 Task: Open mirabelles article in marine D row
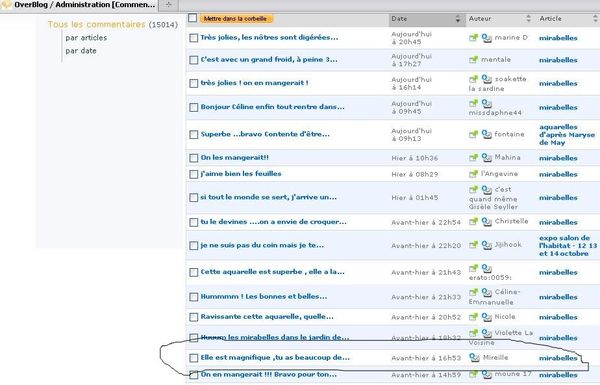click(x=558, y=38)
